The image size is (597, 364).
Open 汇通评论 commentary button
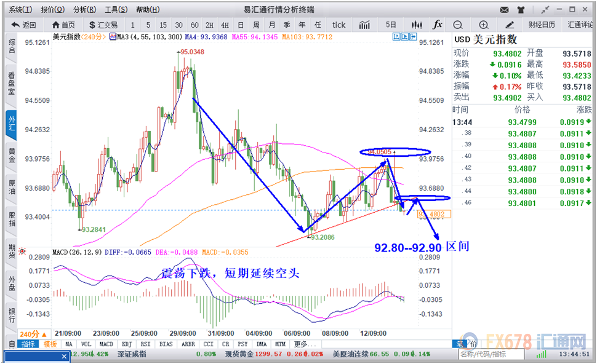[x=580, y=25]
